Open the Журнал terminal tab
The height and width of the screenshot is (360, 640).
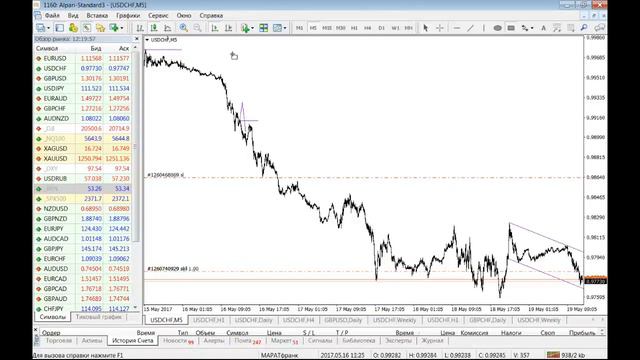click(432, 340)
